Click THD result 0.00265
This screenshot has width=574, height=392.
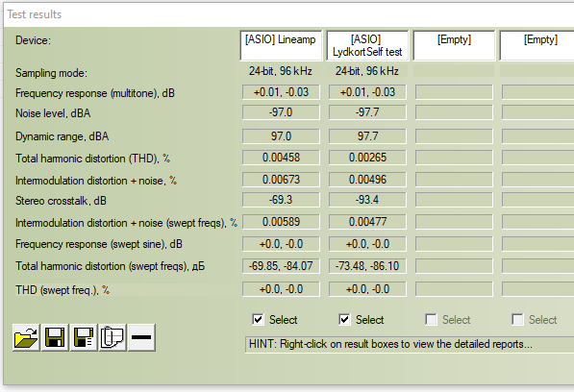(x=367, y=158)
